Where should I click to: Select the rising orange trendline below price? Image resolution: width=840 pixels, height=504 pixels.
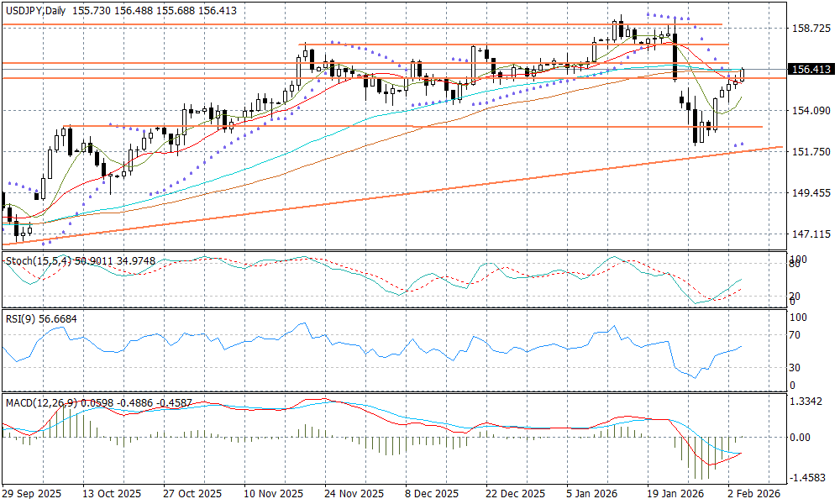[x=420, y=192]
